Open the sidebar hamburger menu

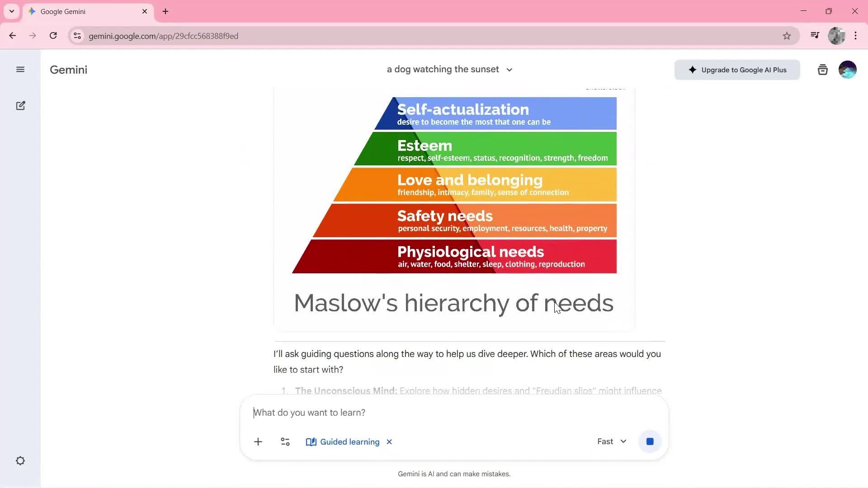(20, 69)
